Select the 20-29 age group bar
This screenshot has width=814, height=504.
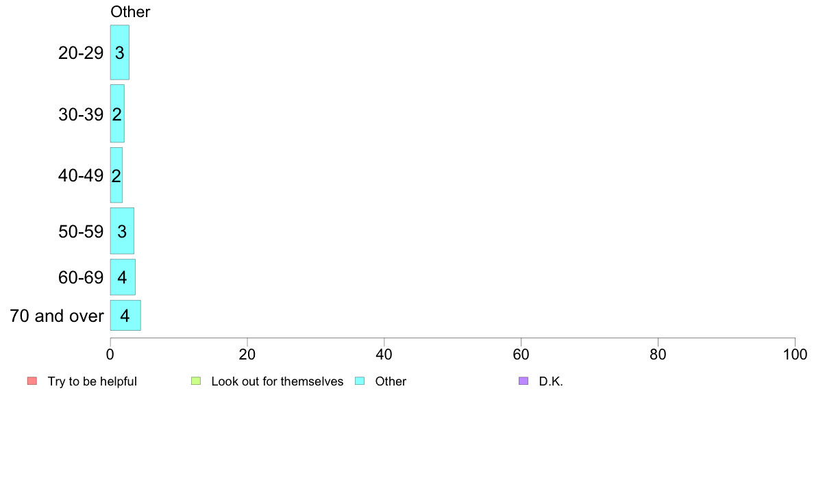tap(119, 53)
